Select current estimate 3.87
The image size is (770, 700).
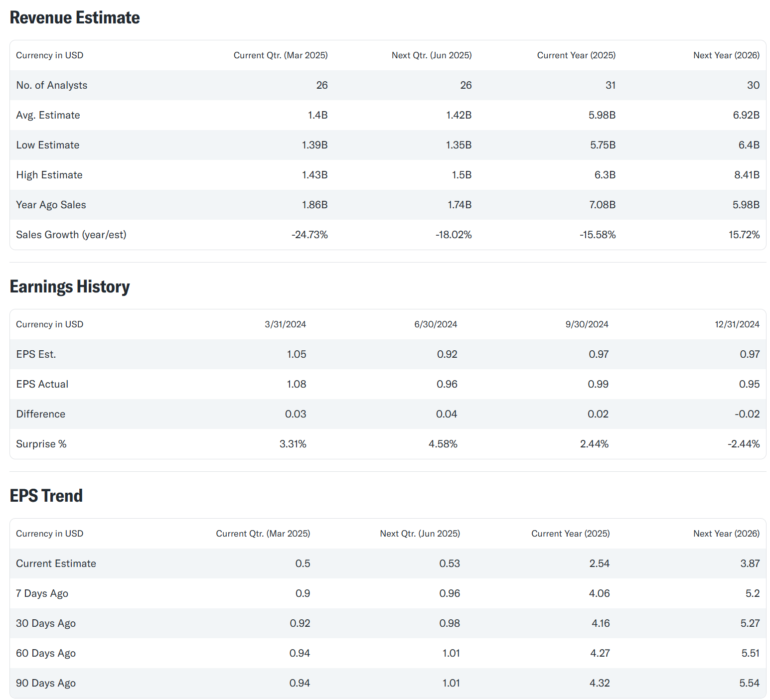click(x=750, y=563)
